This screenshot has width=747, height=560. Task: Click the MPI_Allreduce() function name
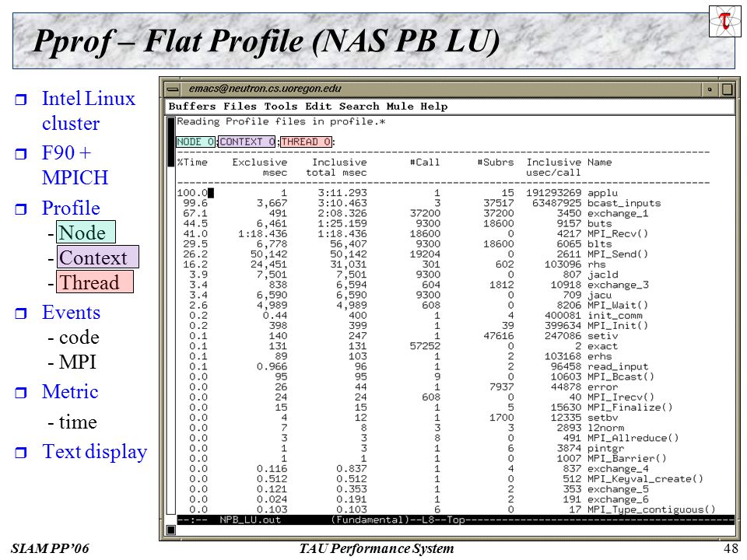click(633, 438)
